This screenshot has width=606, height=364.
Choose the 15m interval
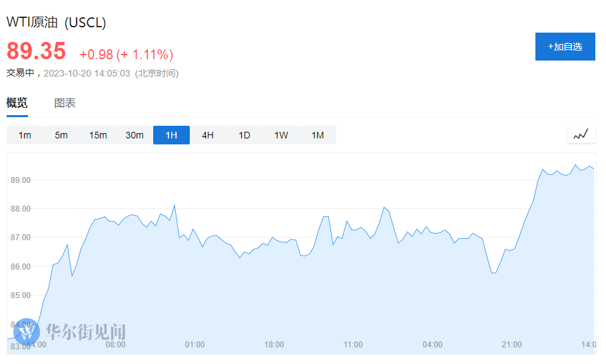point(98,135)
